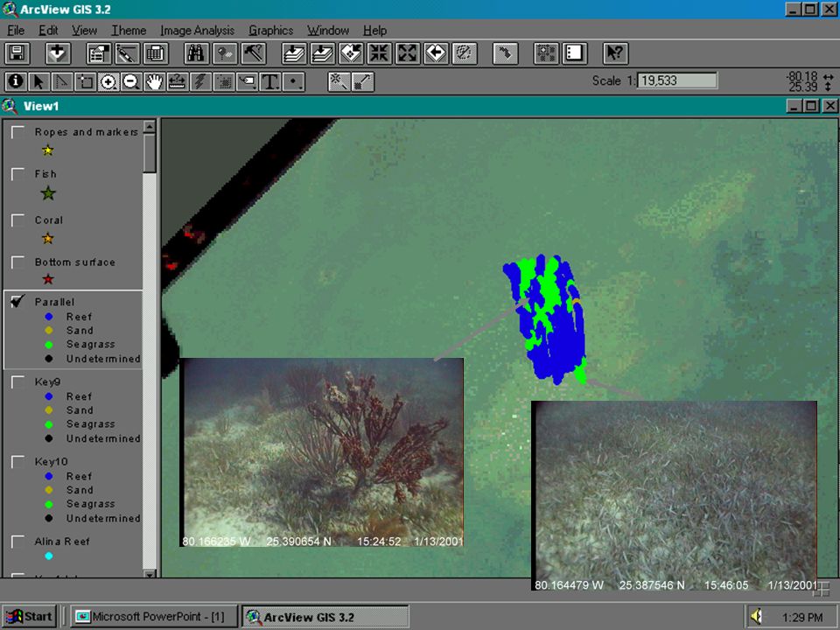Turn on the Fish theme checkbox
The width and height of the screenshot is (840, 630).
pos(18,174)
